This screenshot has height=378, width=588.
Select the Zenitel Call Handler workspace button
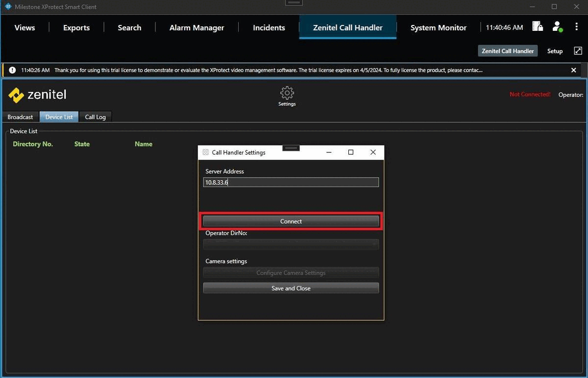(x=507, y=50)
